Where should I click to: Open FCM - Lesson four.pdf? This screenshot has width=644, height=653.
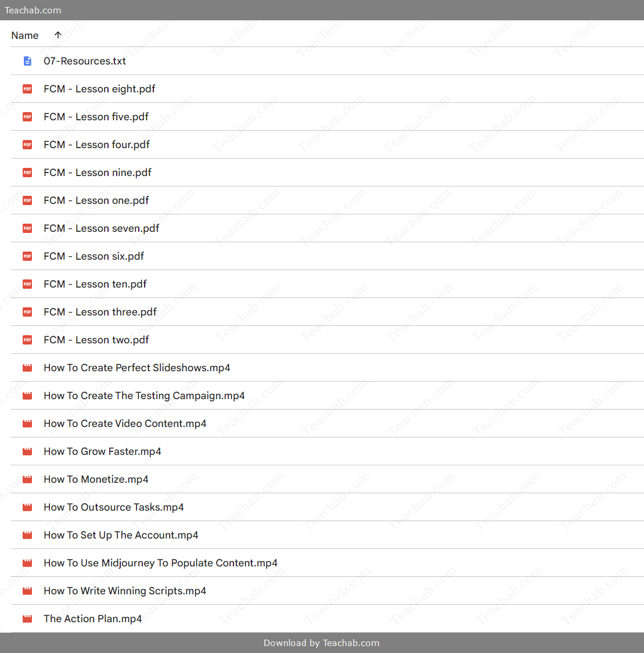click(x=96, y=145)
